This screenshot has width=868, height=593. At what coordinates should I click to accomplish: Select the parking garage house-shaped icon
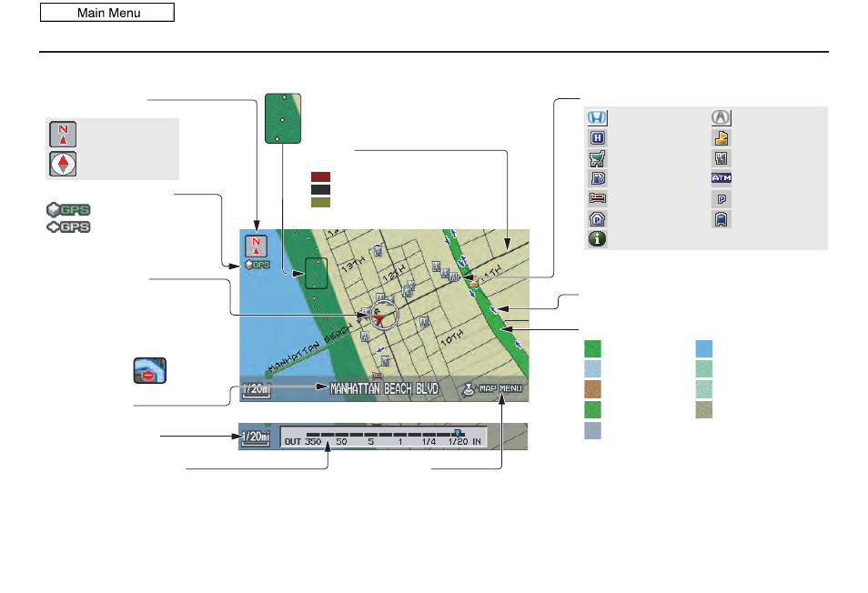597,219
